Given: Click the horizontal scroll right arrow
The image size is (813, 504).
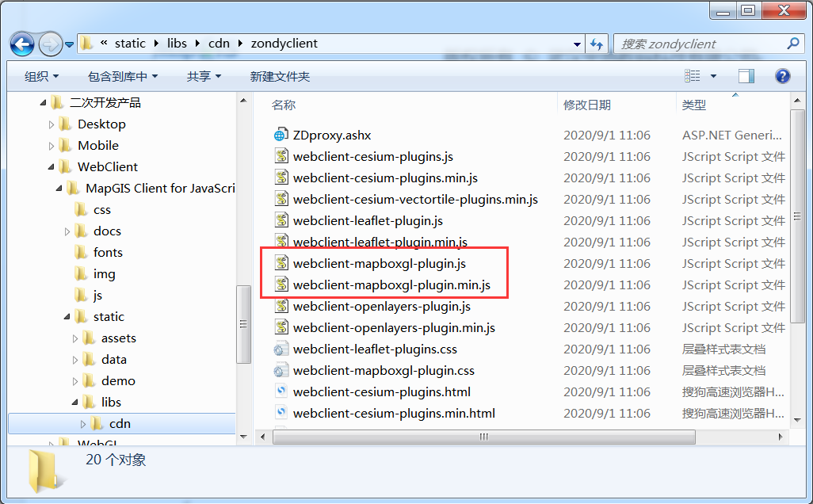Looking at the screenshot, I should coord(781,437).
